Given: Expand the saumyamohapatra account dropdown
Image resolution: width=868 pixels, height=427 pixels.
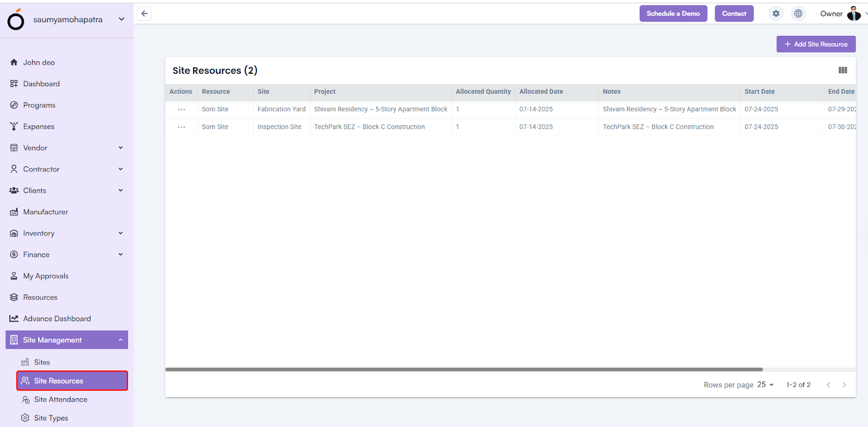Looking at the screenshot, I should click(122, 19).
